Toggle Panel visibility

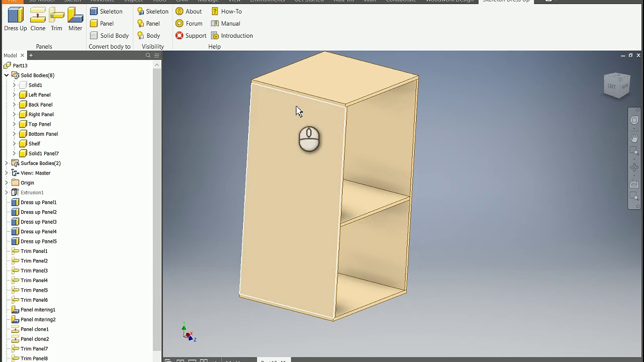tap(148, 23)
